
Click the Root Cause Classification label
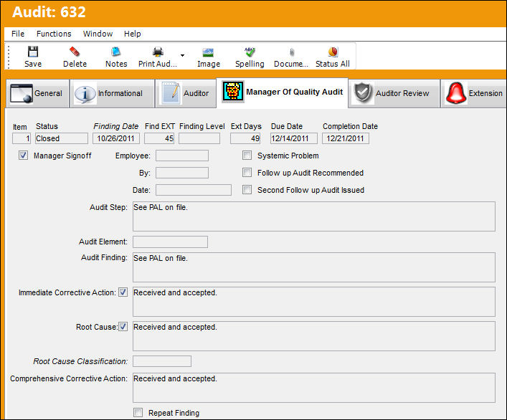coord(80,361)
